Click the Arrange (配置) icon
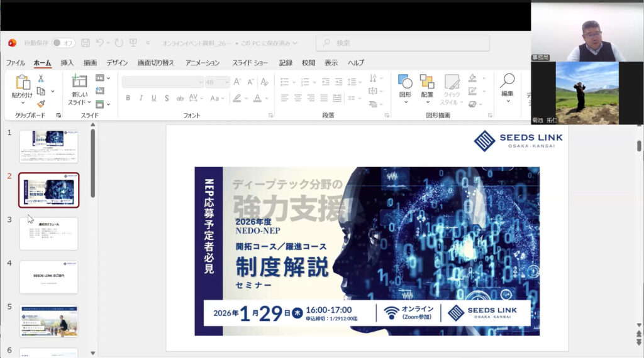644x358 pixels. point(427,82)
